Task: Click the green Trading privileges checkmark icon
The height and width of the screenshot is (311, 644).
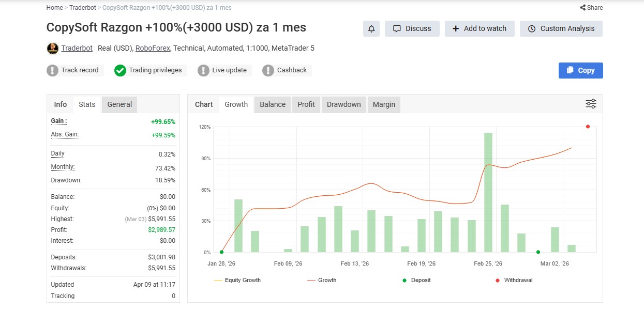Action: coord(120,70)
